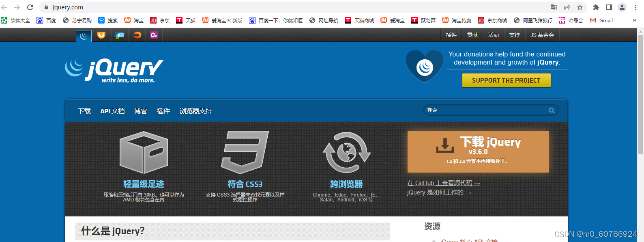Open the Chrome, Edge, Firefox browser support link

(346, 197)
